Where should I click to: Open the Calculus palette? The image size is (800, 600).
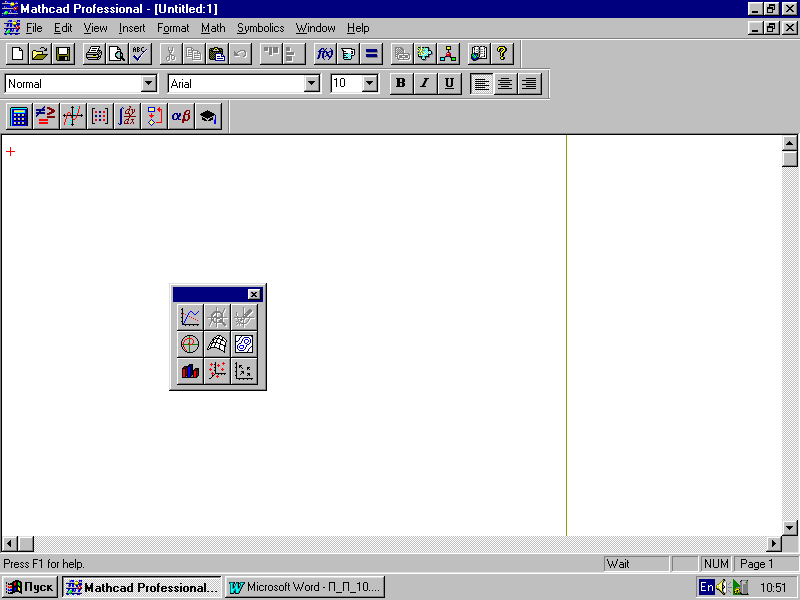point(127,116)
